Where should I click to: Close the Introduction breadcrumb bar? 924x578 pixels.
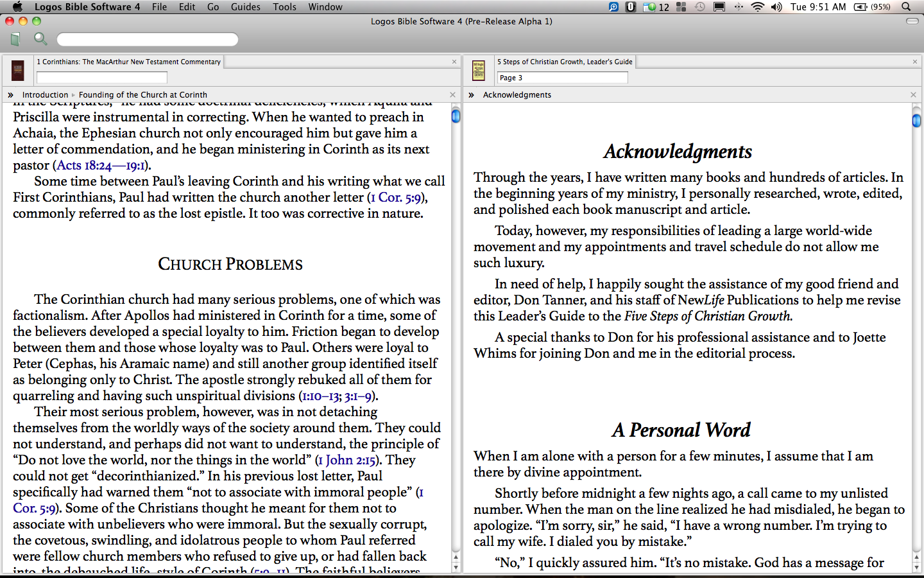tap(452, 94)
